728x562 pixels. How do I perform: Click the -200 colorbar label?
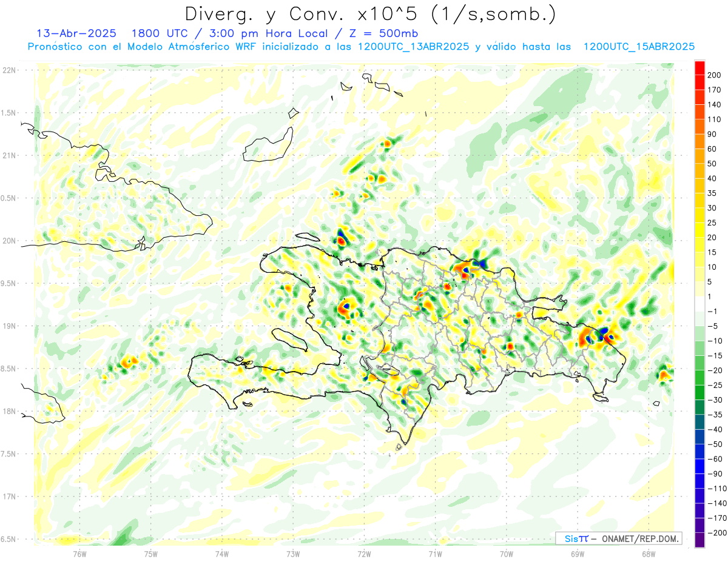pos(717,533)
